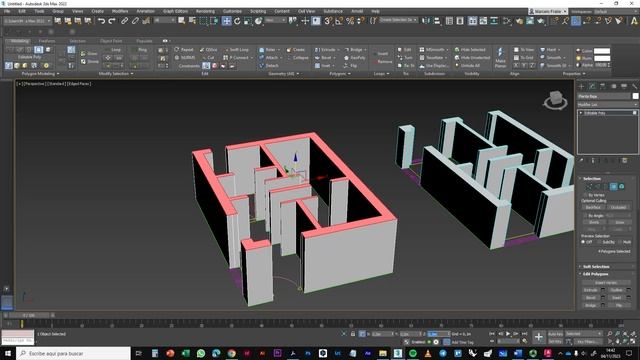Click the Insert Vertex button

606,282
